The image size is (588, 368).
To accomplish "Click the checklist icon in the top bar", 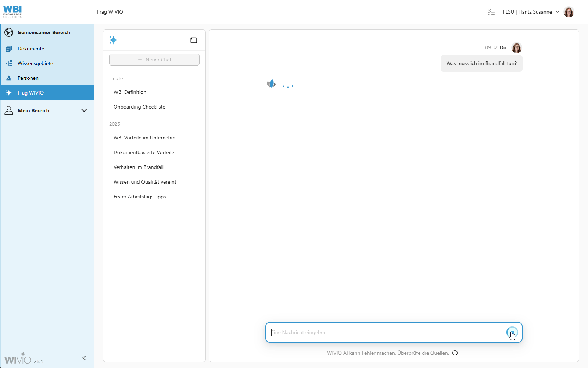I will [x=491, y=12].
